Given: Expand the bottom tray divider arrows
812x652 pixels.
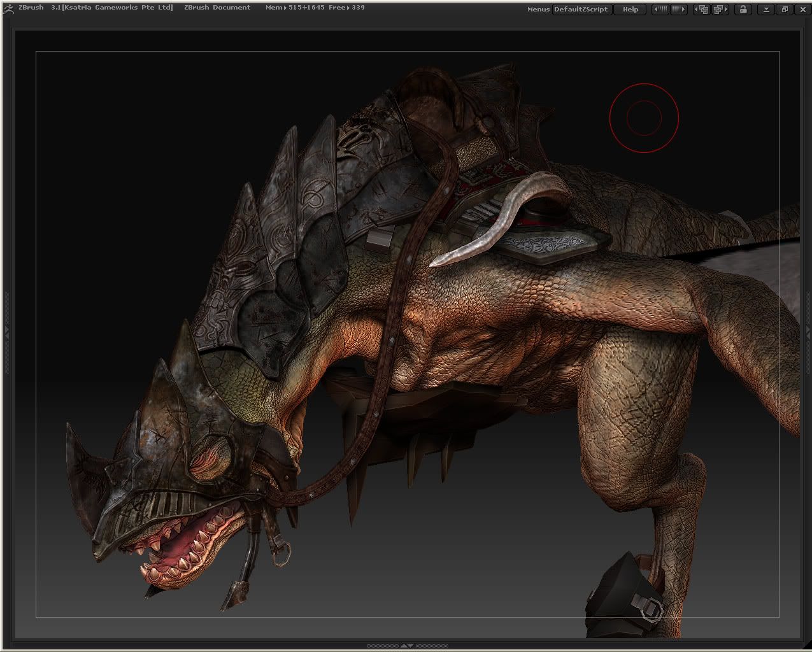Looking at the screenshot, I should coord(406,646).
